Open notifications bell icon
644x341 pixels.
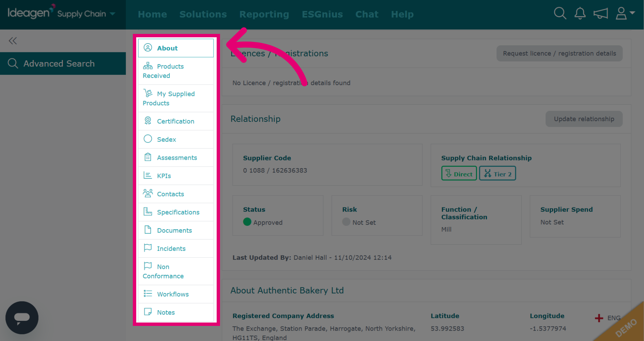pyautogui.click(x=580, y=13)
